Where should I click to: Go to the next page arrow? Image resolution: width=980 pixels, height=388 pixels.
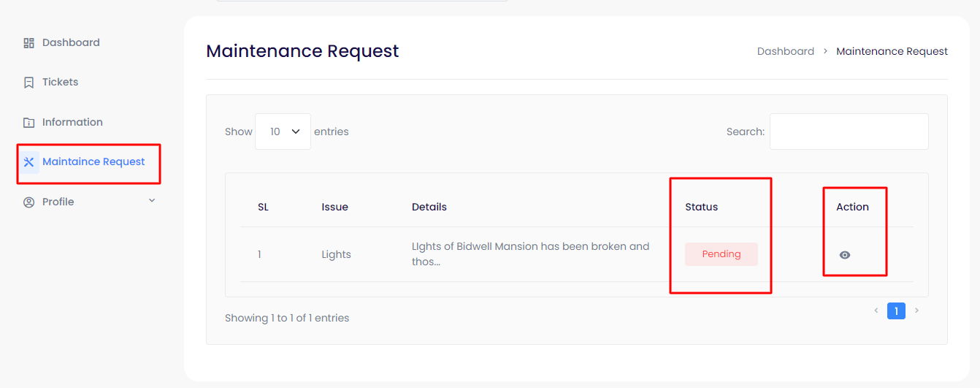pos(917,311)
